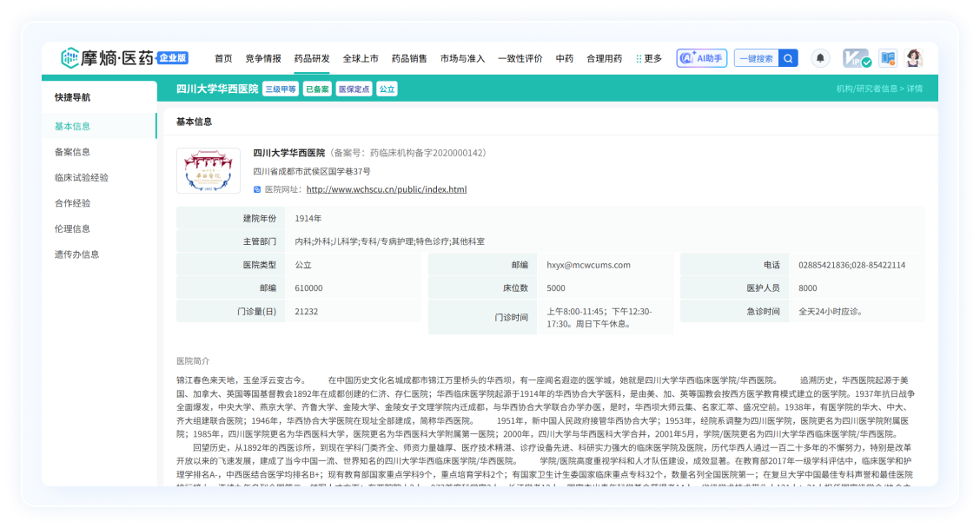980x528 pixels.
Task: Select 基本信息 in quick navigation
Action: [99, 126]
